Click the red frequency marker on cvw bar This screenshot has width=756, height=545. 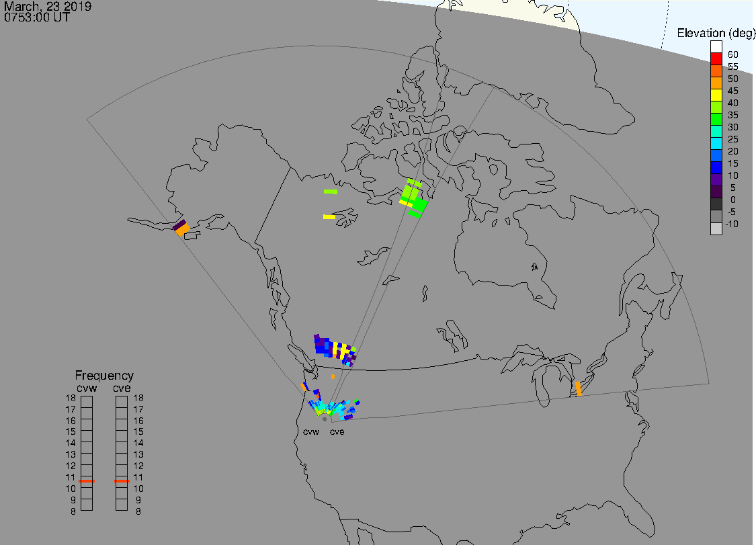pos(87,481)
